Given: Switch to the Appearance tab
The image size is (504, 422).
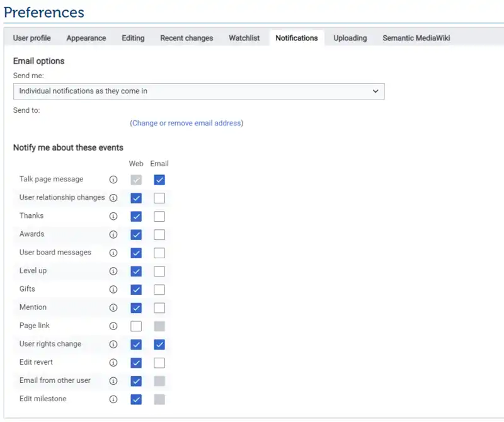Looking at the screenshot, I should click(86, 38).
